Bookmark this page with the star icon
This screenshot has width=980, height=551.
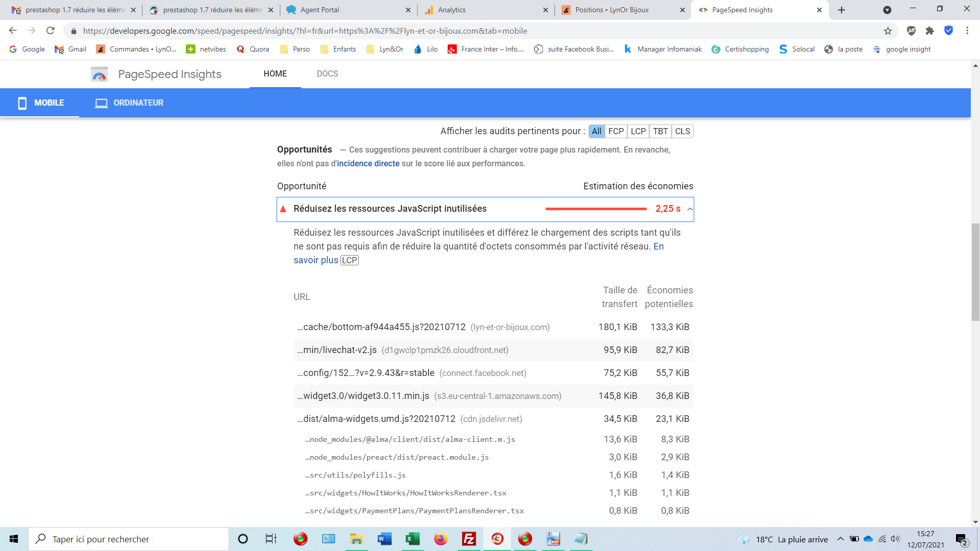[888, 31]
